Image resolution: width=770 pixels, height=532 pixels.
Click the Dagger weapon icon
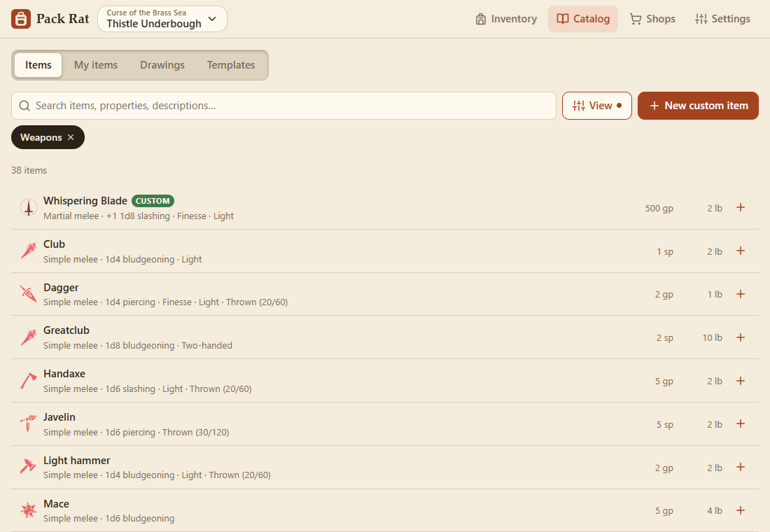point(29,294)
